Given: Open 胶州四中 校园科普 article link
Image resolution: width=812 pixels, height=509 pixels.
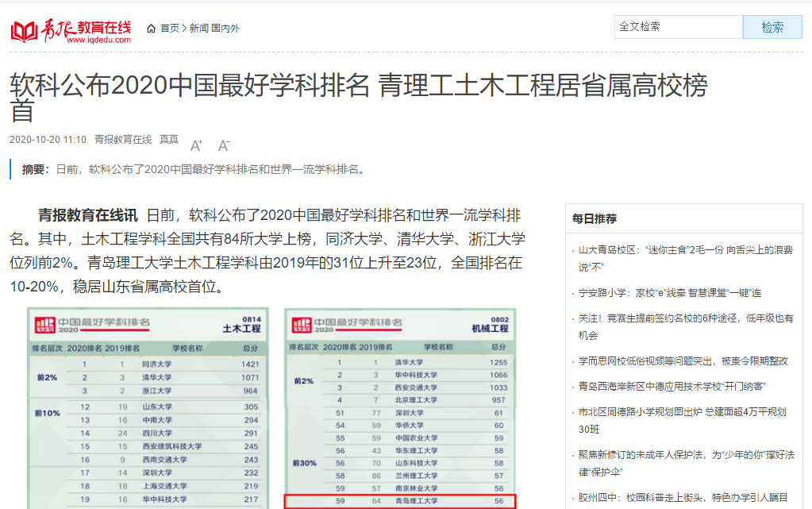Looking at the screenshot, I should pos(686,498).
